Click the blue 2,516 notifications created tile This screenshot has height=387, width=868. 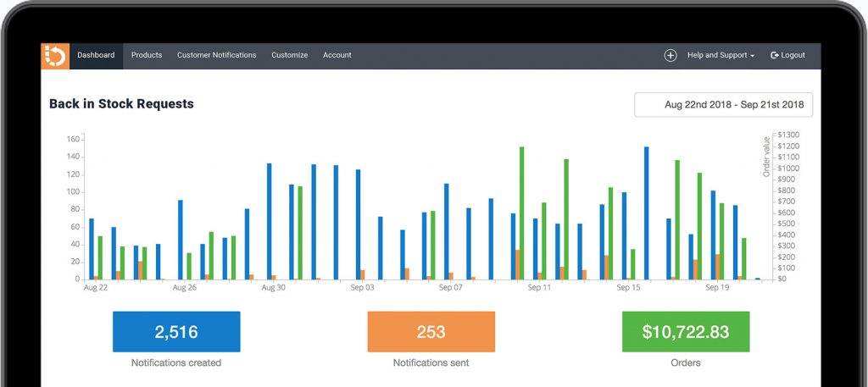(176, 332)
